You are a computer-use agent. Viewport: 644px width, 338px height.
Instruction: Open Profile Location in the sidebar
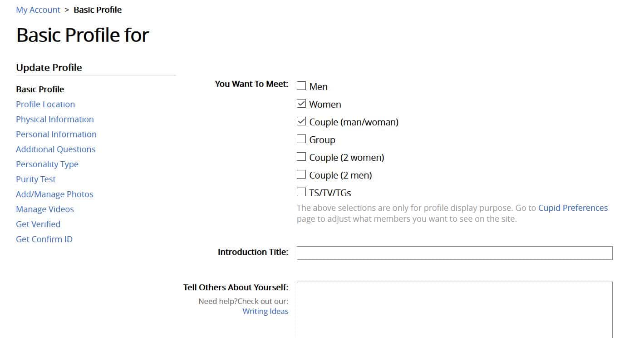tap(45, 104)
